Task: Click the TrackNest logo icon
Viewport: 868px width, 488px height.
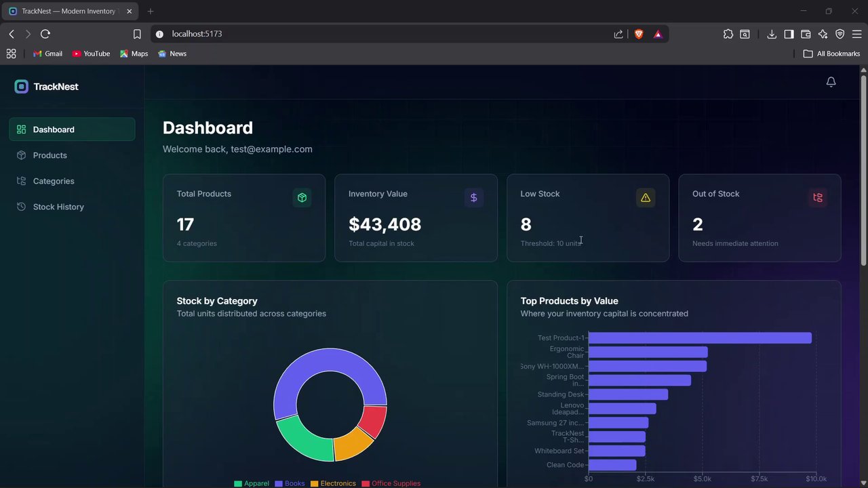Action: [x=22, y=87]
